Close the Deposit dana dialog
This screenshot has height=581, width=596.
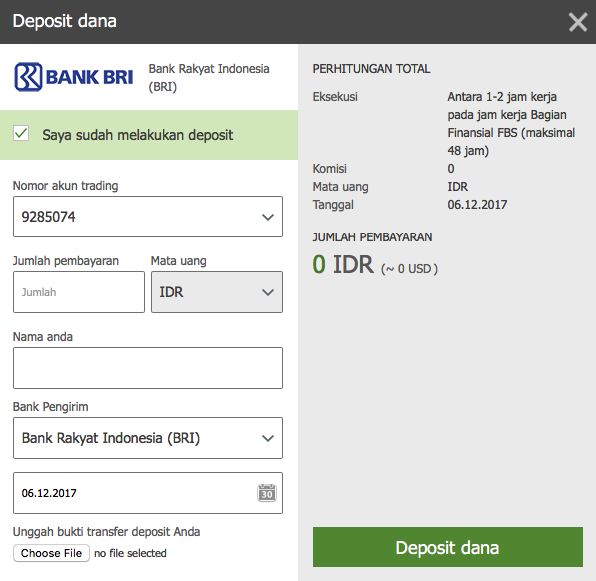[578, 22]
